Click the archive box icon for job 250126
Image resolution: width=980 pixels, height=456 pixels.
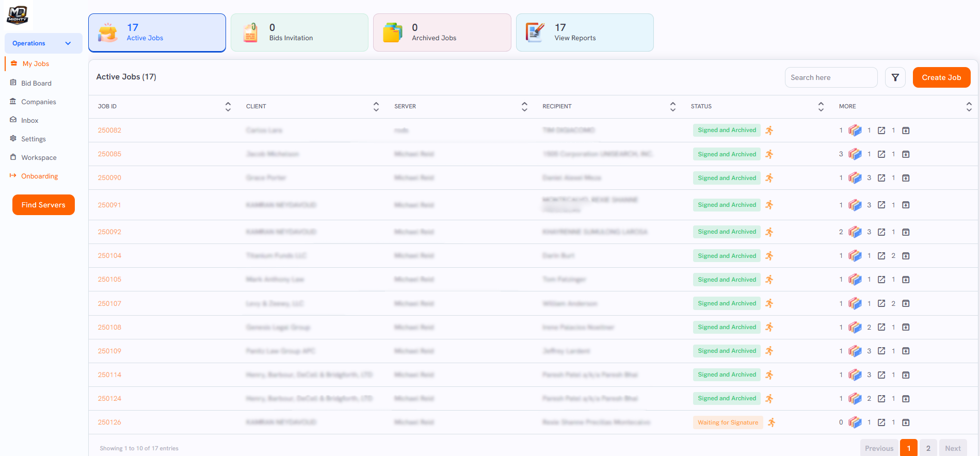906,422
